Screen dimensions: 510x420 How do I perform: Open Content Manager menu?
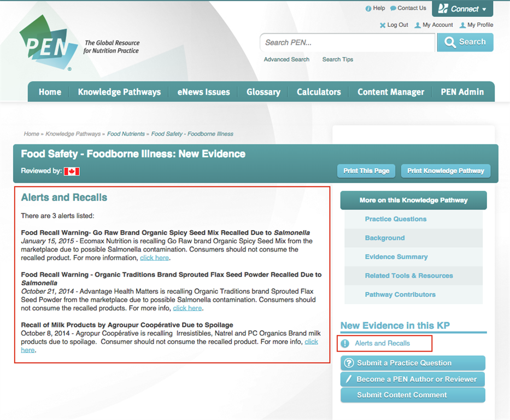(x=391, y=92)
